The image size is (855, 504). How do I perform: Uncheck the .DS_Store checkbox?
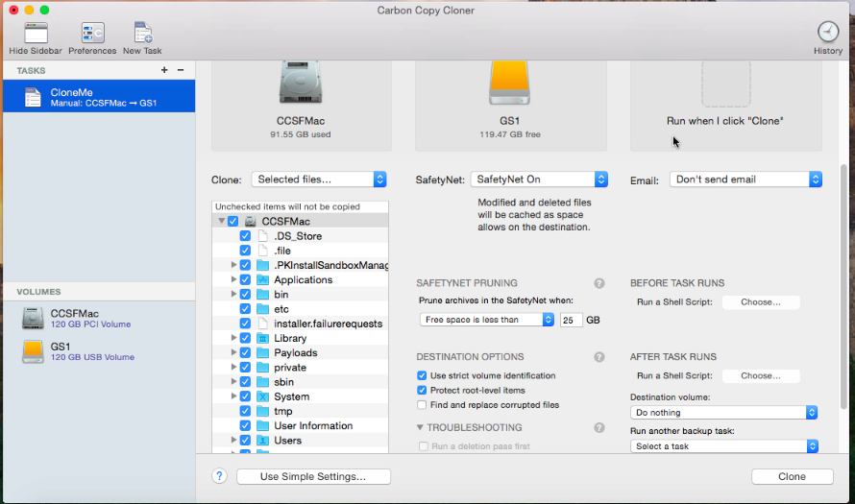tap(245, 236)
